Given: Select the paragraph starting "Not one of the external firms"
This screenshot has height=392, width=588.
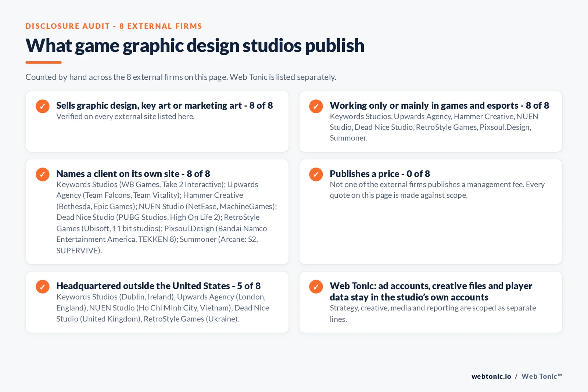Looking at the screenshot, I should [437, 190].
